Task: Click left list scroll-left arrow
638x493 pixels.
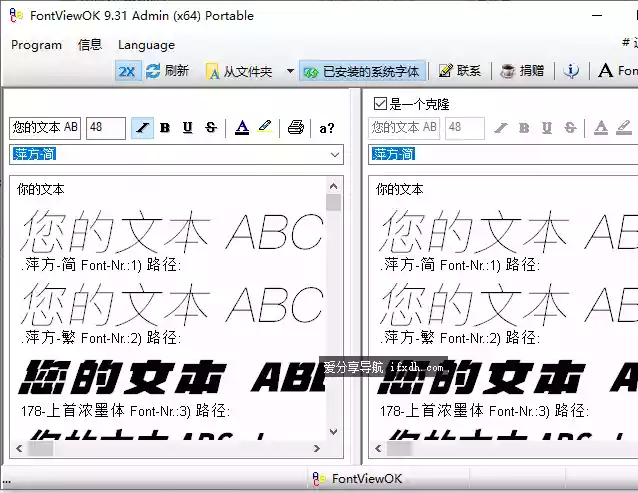Action: click(x=19, y=448)
